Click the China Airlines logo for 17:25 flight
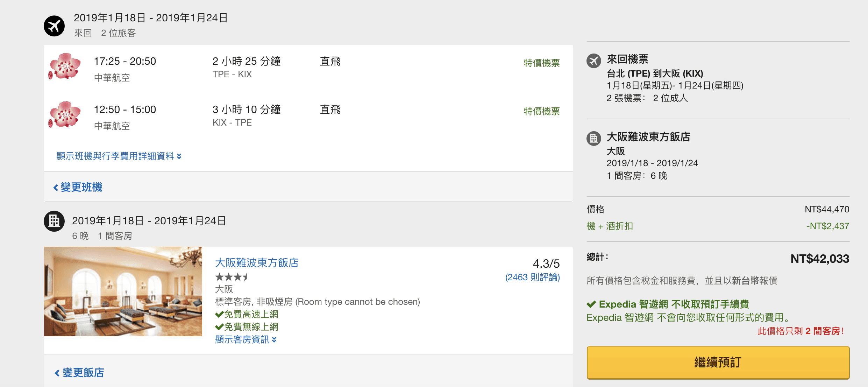Screen dimensions: 868x387 click(65, 66)
